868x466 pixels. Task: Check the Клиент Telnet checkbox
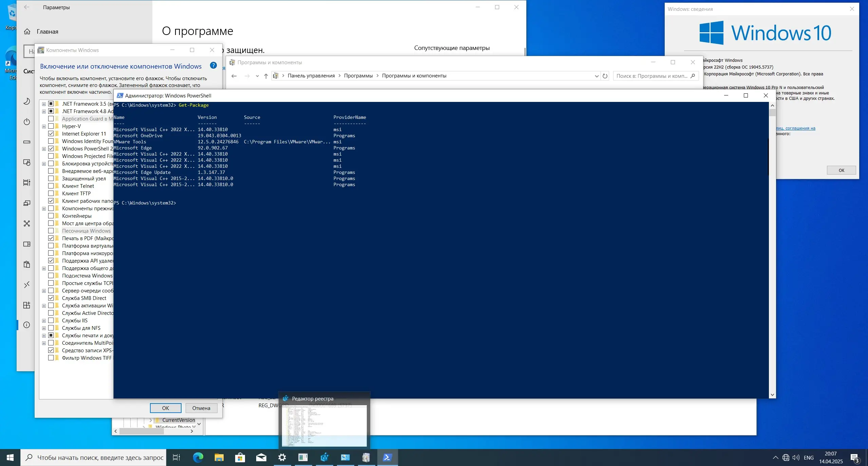tap(51, 186)
